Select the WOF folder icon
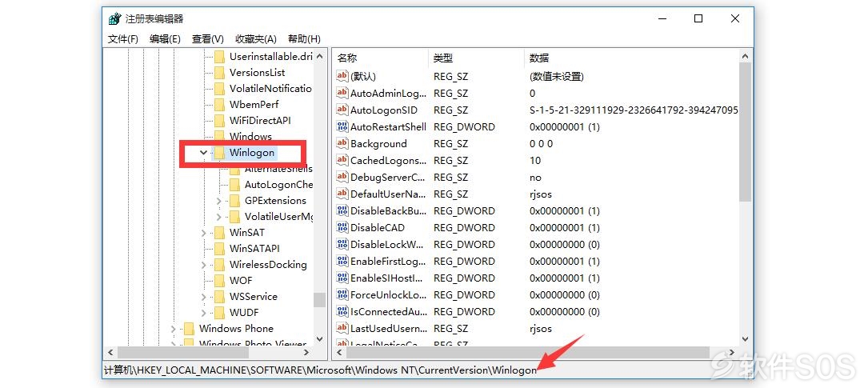The height and width of the screenshot is (388, 868). pos(220,281)
